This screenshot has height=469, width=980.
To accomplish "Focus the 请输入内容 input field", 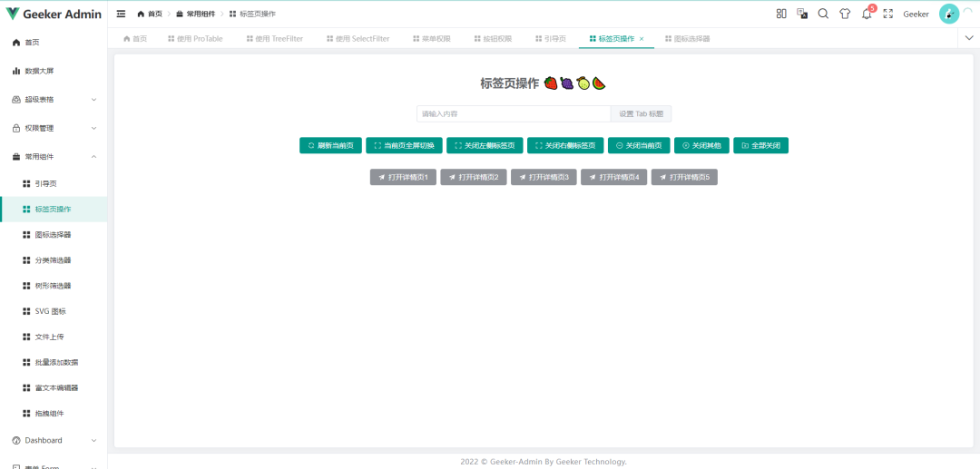I will pyautogui.click(x=514, y=113).
